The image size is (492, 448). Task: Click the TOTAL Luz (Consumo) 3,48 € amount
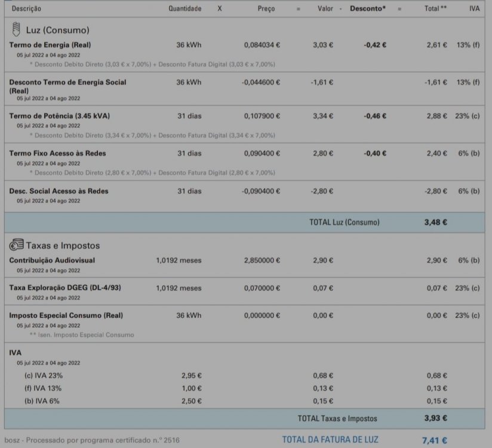(435, 222)
